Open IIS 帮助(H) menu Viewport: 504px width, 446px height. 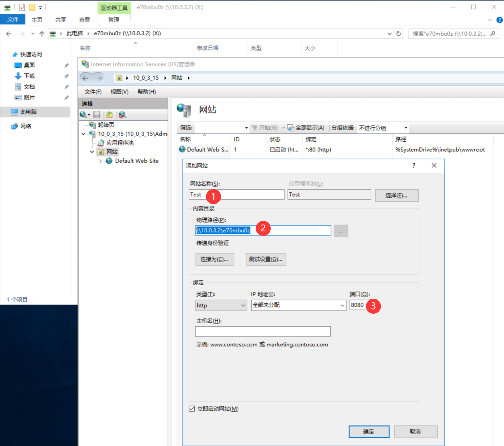[147, 92]
